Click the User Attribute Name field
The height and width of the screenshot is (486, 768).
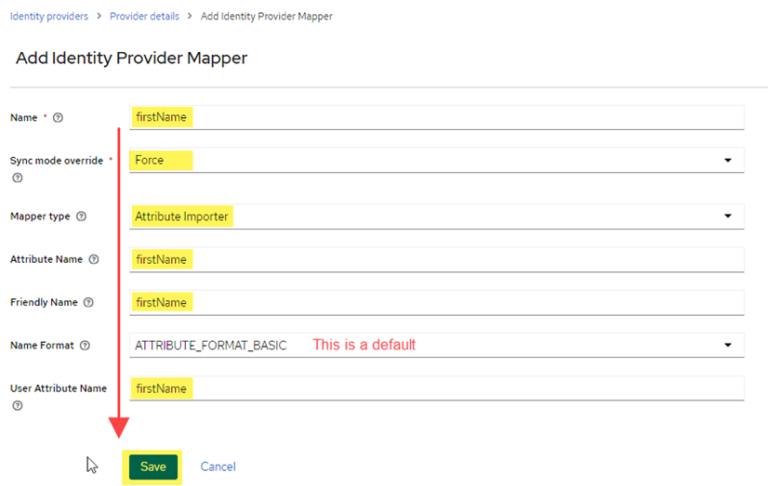(x=437, y=388)
